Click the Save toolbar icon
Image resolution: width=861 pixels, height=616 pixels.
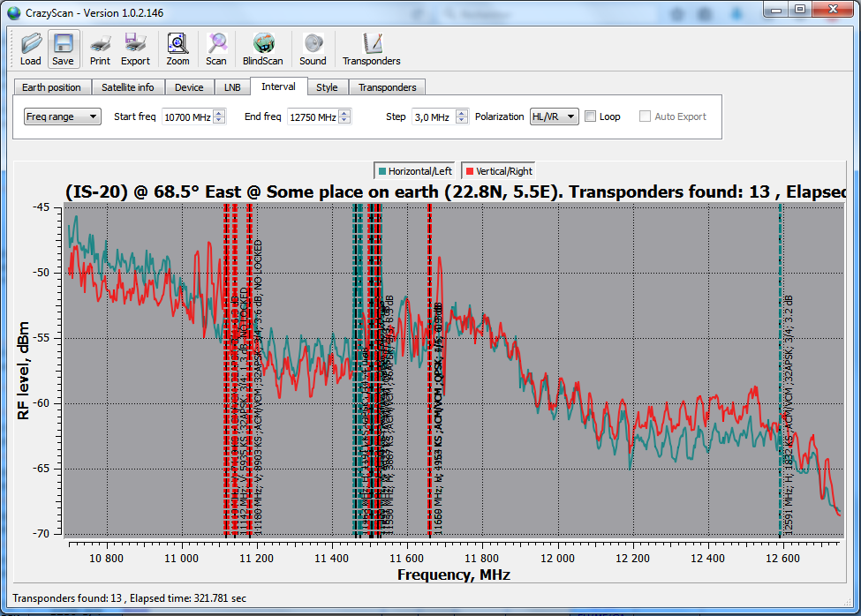tap(63, 49)
